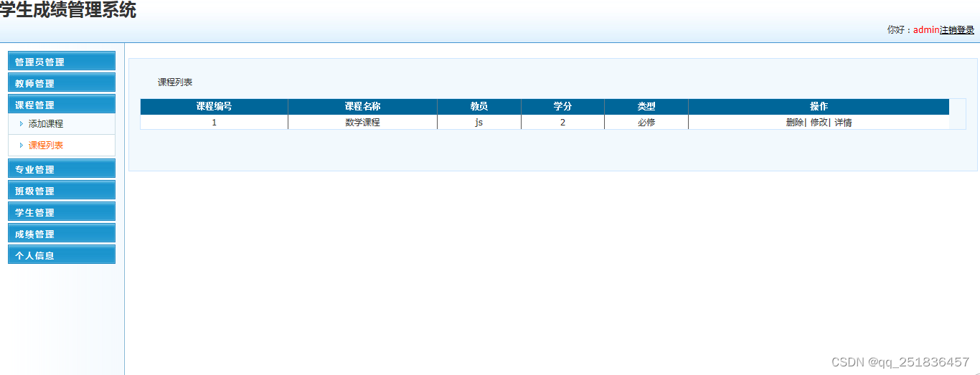Viewport: 980px width, 375px height.
Task: Click the 类型 column header
Action: [646, 106]
